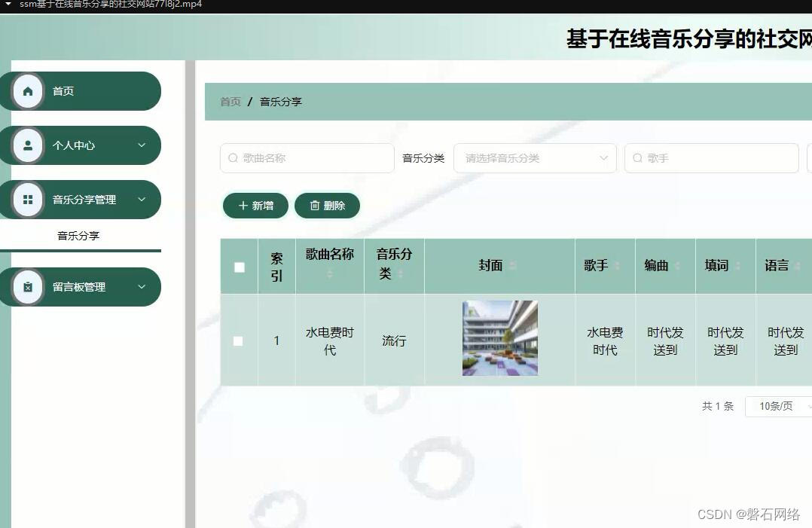Viewport: 812px width, 528px height.
Task: Focus the 歌手 search input
Action: pyautogui.click(x=712, y=158)
